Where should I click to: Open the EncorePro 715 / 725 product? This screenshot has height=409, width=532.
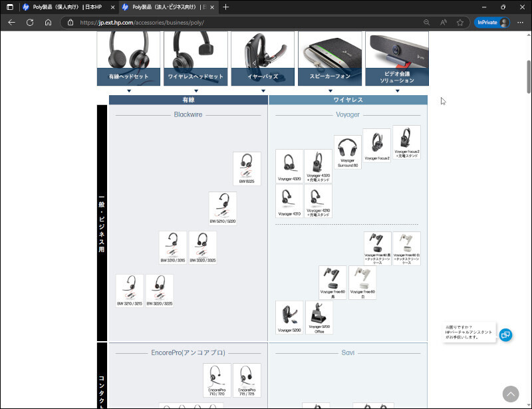click(x=247, y=380)
